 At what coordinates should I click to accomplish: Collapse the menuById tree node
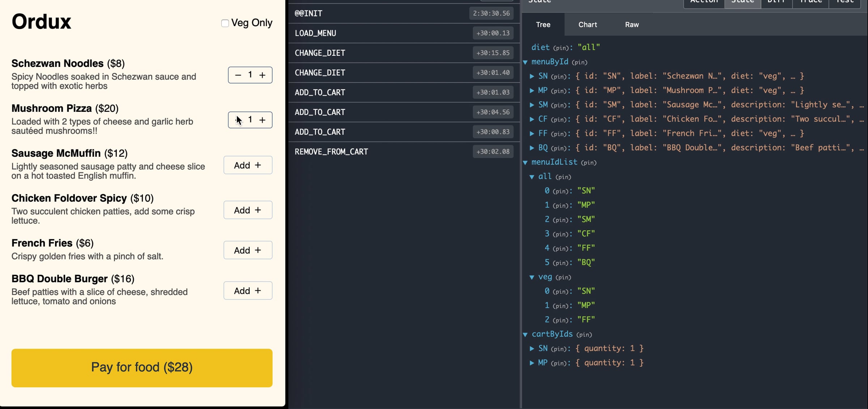click(x=525, y=62)
